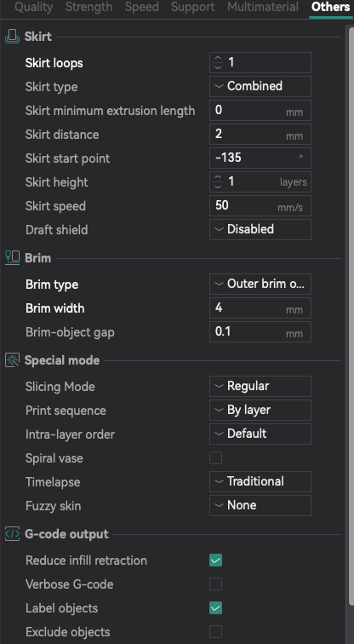This screenshot has height=644, width=354.
Task: Switch to the Quality tab
Action: (34, 7)
